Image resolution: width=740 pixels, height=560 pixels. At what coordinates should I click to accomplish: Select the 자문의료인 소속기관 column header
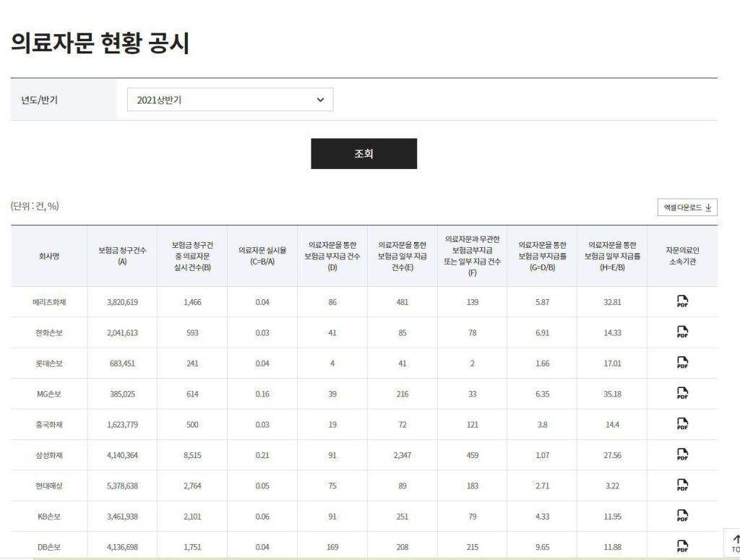pos(682,256)
